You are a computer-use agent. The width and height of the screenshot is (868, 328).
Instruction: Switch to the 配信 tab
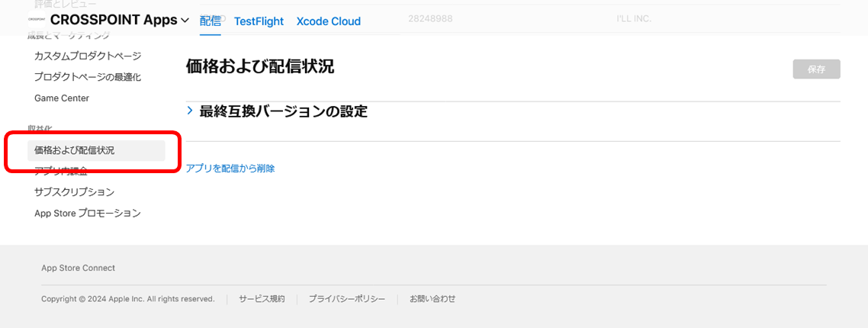[x=210, y=21]
